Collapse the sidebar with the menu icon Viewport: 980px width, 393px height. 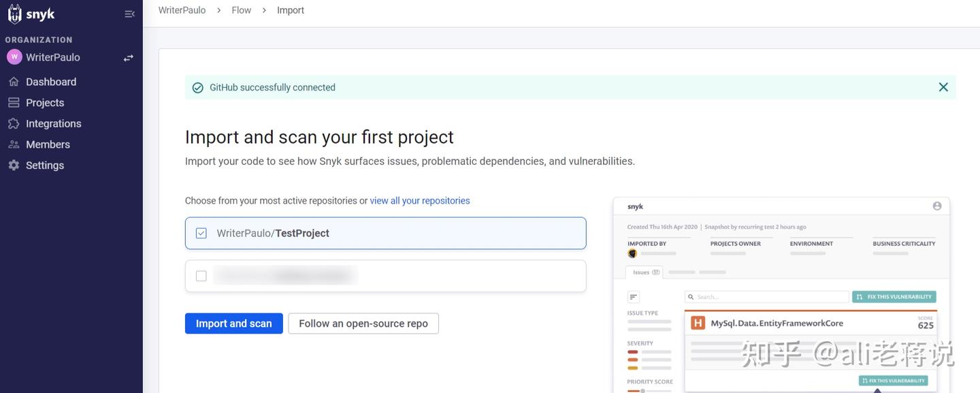[129, 14]
